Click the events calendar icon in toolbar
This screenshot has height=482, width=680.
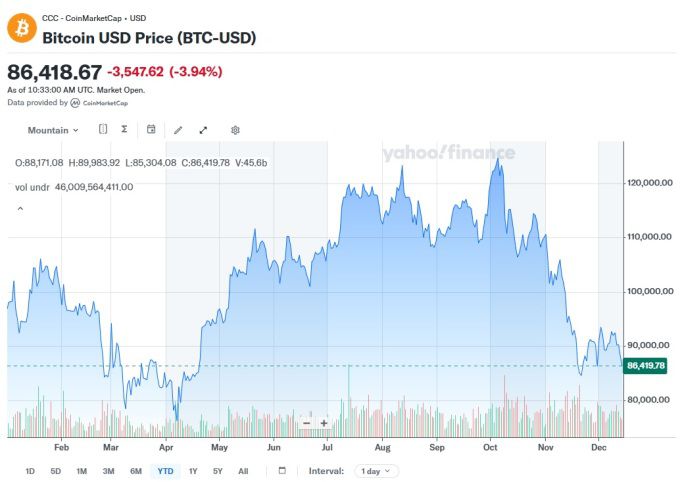(151, 130)
